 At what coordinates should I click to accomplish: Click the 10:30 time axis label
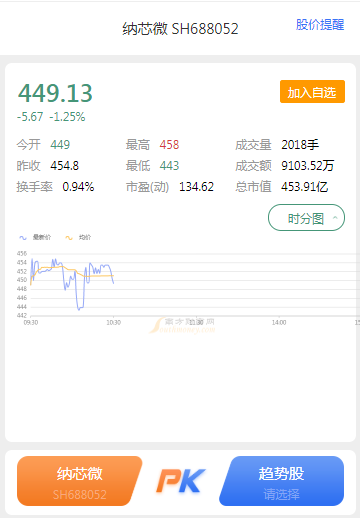tap(114, 322)
